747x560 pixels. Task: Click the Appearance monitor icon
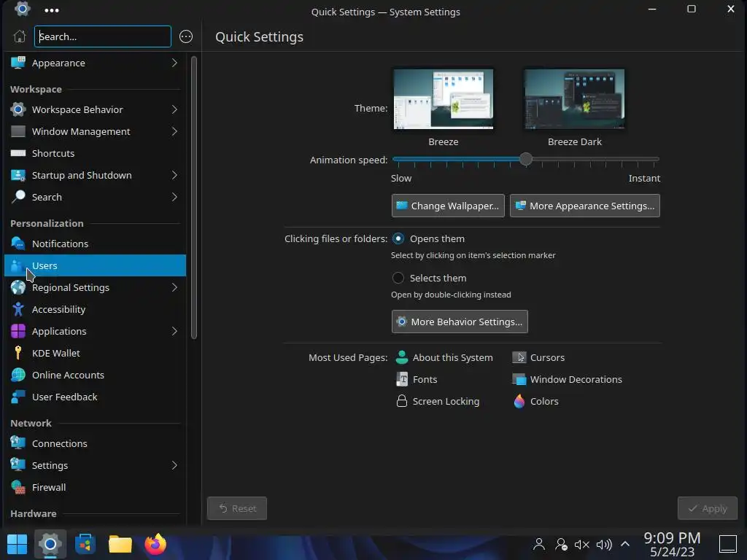18,63
